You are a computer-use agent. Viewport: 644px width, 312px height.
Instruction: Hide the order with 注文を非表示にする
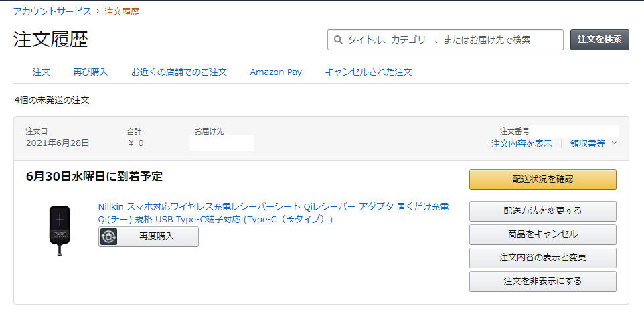tap(542, 281)
